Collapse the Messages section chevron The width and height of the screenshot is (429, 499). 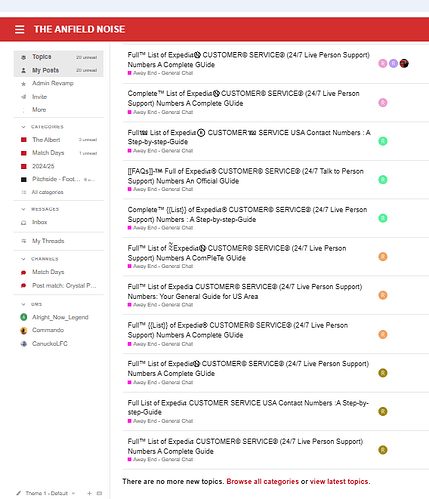23,209
